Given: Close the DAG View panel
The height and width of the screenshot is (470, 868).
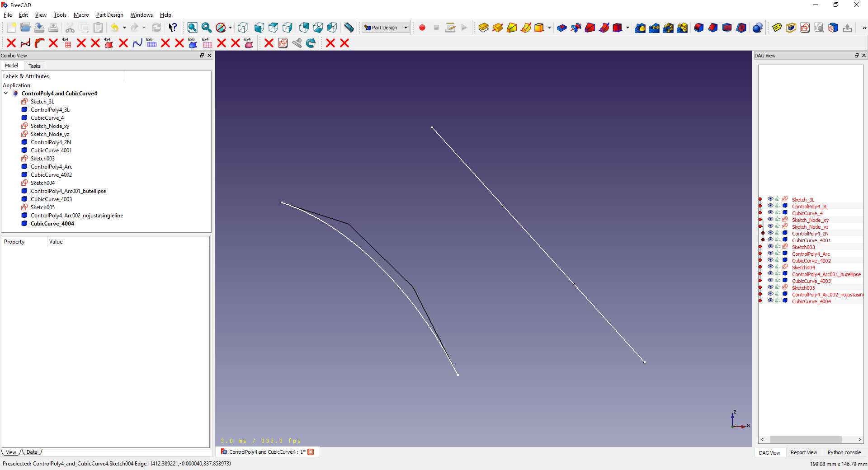Looking at the screenshot, I should click(x=864, y=56).
